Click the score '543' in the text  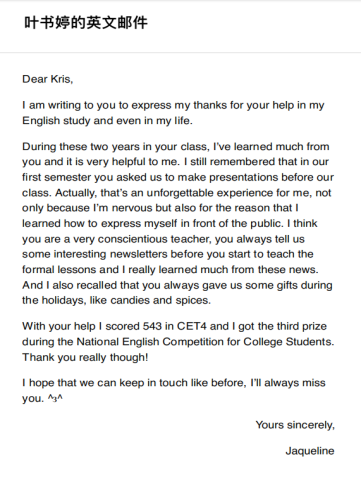[x=152, y=326]
